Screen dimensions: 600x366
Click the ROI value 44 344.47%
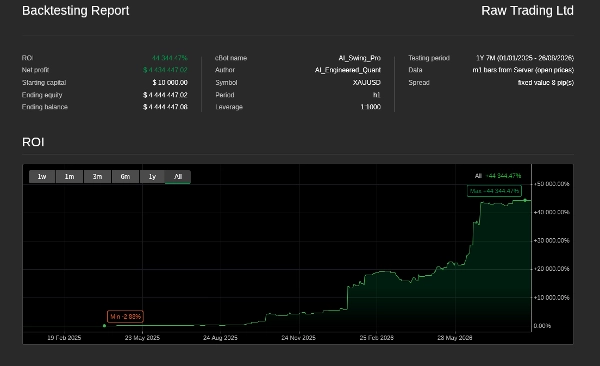point(170,58)
